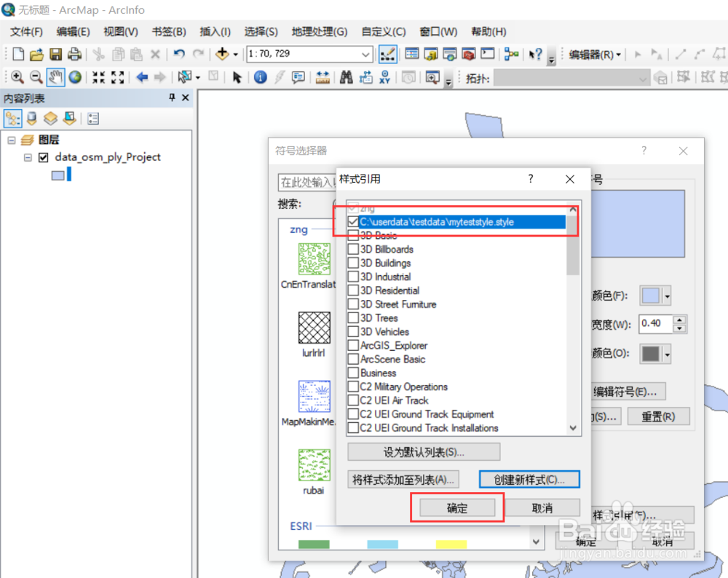Check the 3D Trees style
This screenshot has width=728, height=578.
[x=353, y=318]
